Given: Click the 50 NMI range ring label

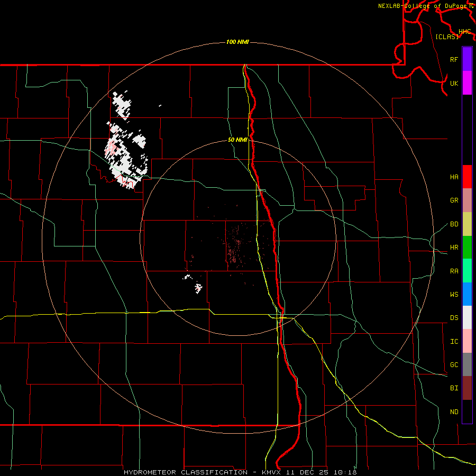Looking at the screenshot, I should coord(237,140).
